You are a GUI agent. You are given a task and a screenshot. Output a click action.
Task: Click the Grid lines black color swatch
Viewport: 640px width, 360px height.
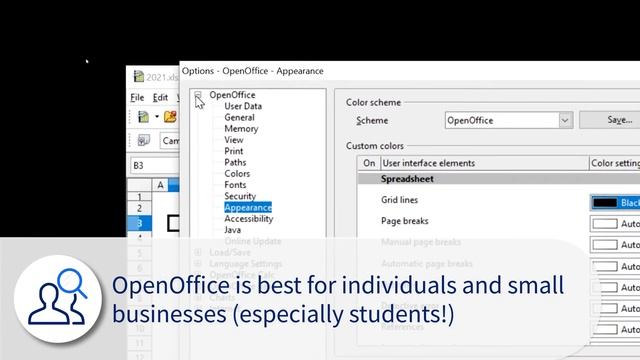[x=604, y=203]
